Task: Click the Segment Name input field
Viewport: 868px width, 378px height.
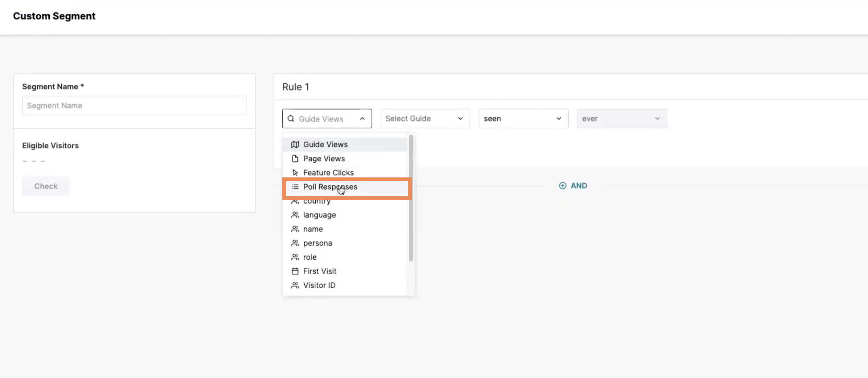Action: pyautogui.click(x=134, y=106)
